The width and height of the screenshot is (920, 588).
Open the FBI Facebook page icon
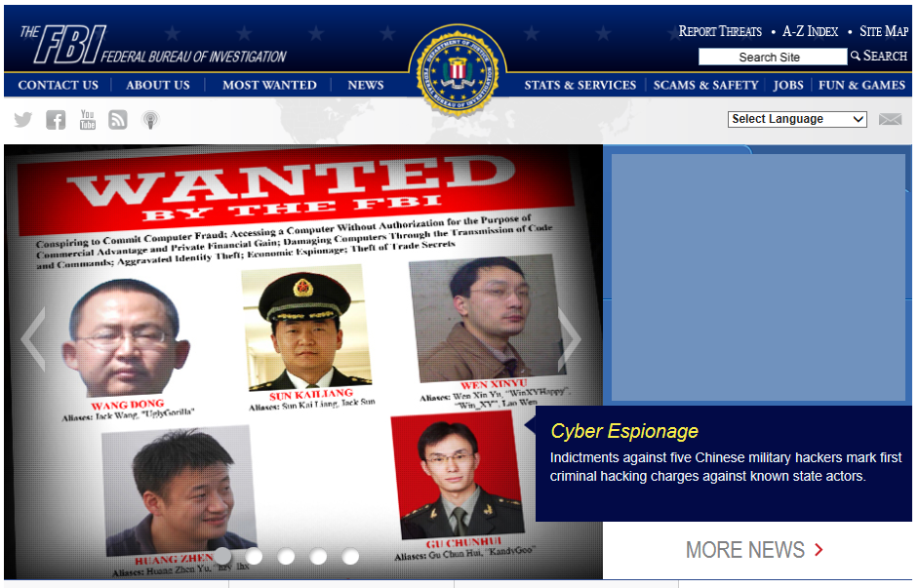(56, 120)
